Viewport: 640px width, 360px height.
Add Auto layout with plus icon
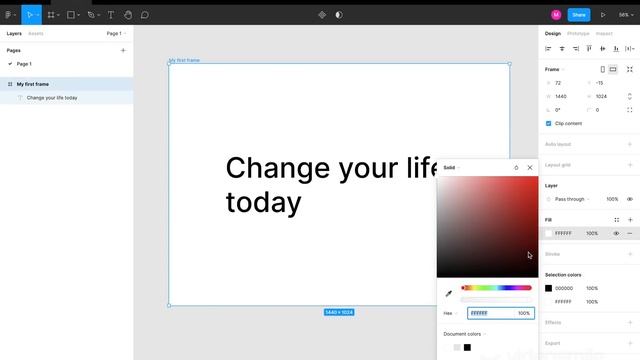(630, 144)
